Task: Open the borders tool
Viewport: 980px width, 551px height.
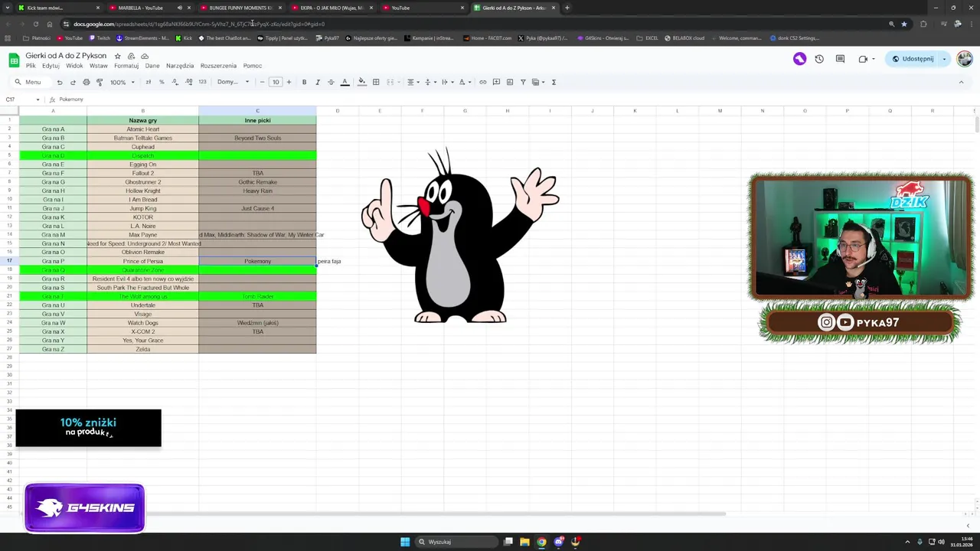Action: click(x=376, y=82)
